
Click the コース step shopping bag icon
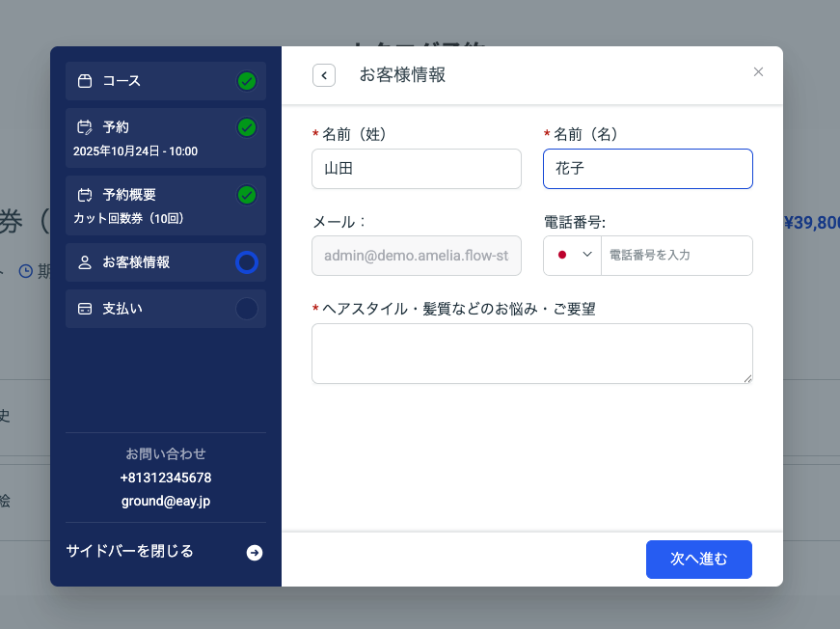pyautogui.click(x=85, y=81)
